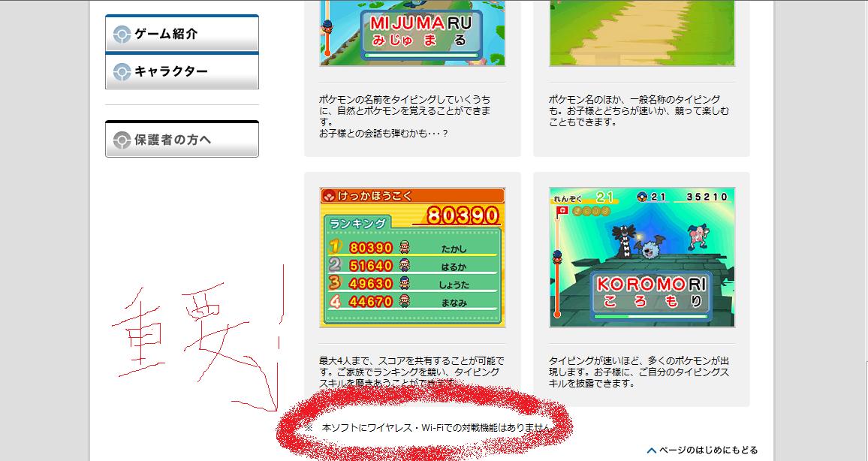Click the text ポケモン名のほか、一般名称のタイピング
This screenshot has height=461, width=868.
(634, 100)
